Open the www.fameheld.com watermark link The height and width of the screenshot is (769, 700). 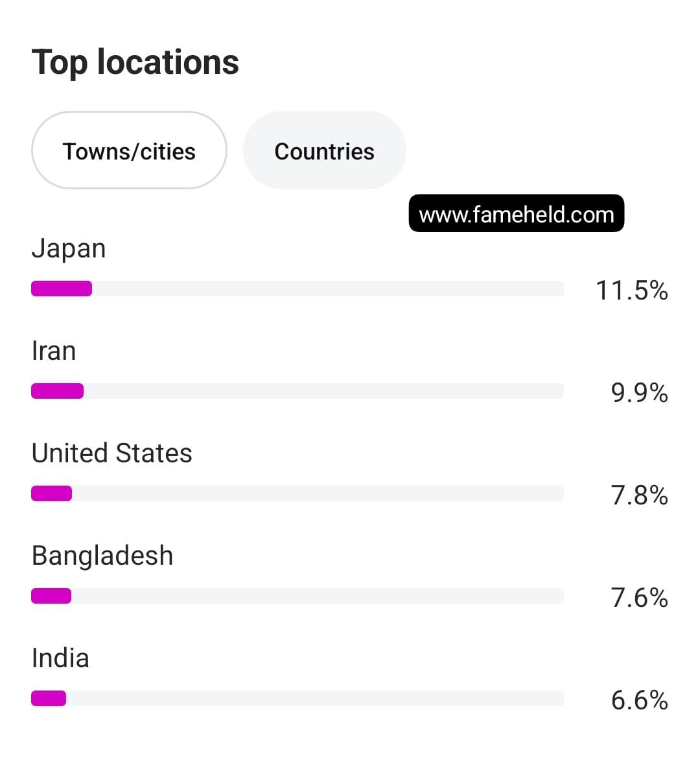517,213
